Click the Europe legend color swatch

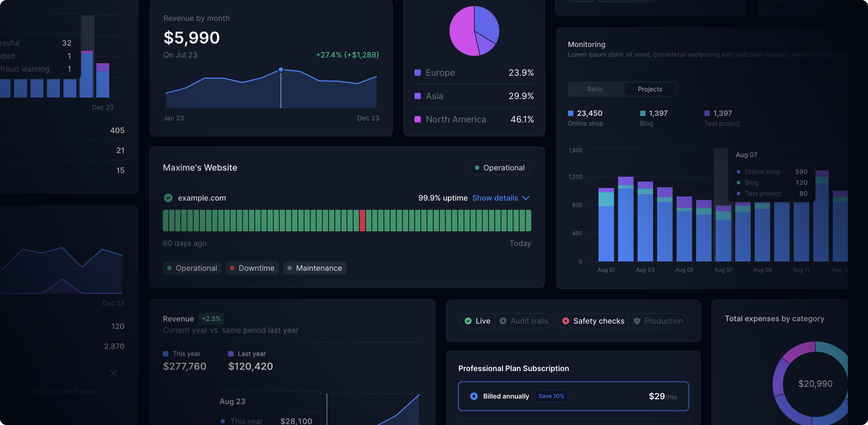pos(418,73)
